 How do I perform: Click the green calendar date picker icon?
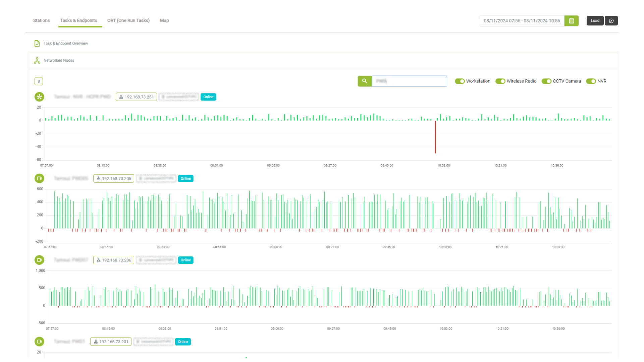(x=572, y=21)
